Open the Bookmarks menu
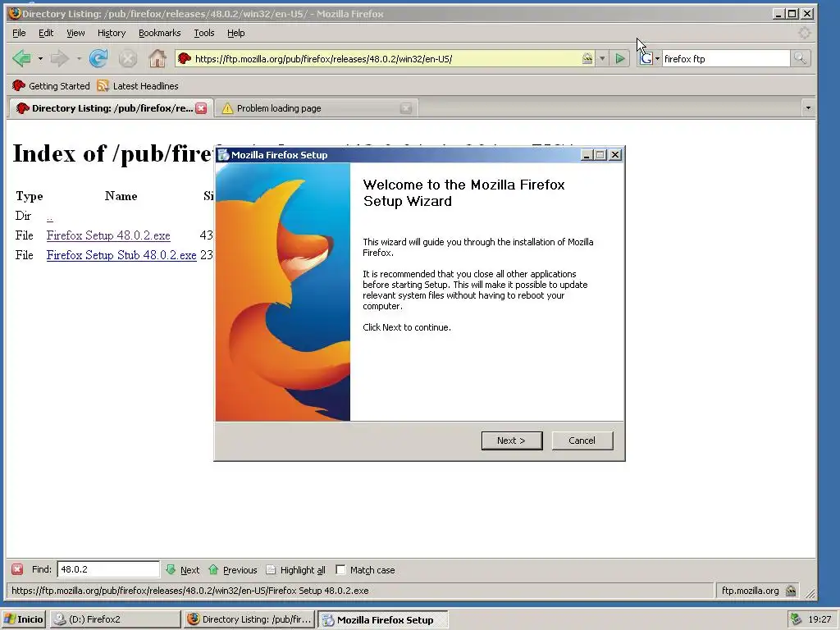This screenshot has width=840, height=630. [x=160, y=33]
